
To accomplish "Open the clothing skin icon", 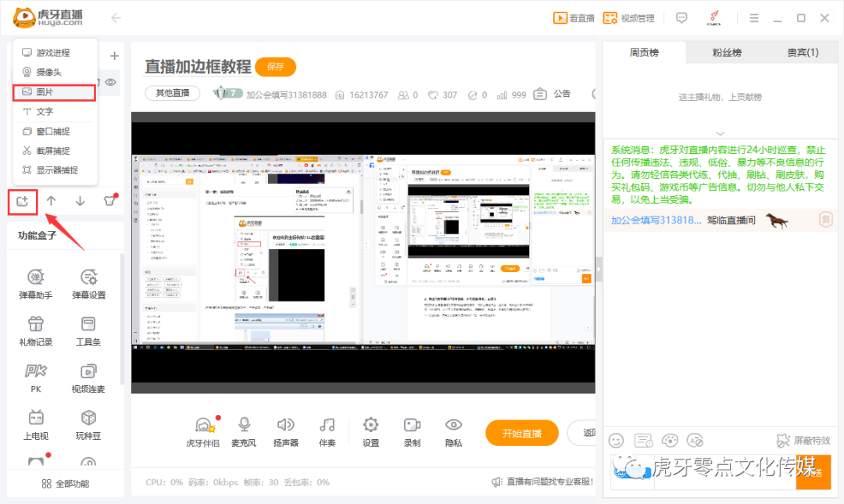I will tap(110, 200).
